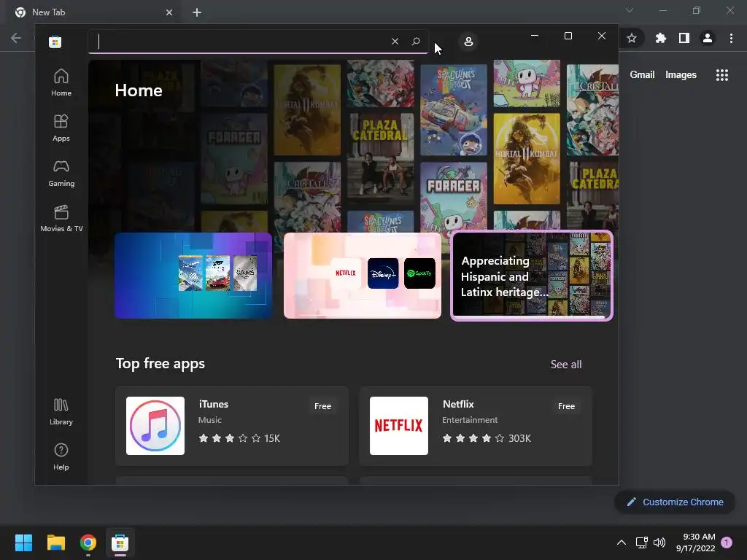Open the notification badge in tray
Screen dimensions: 747x560
tap(727, 542)
